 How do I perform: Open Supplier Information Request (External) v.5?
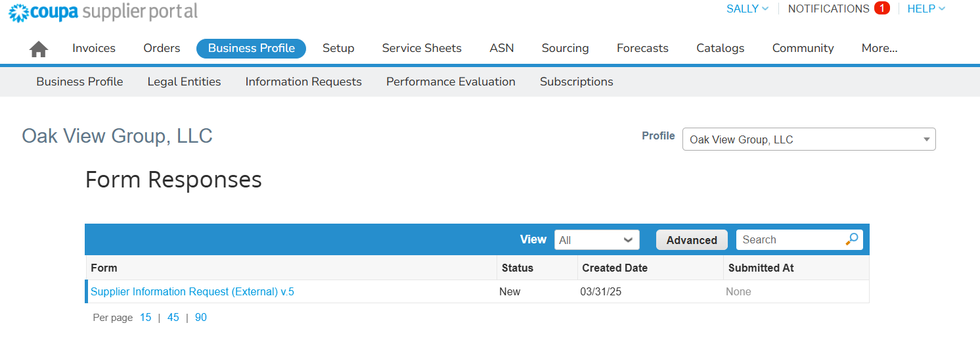[x=192, y=291]
